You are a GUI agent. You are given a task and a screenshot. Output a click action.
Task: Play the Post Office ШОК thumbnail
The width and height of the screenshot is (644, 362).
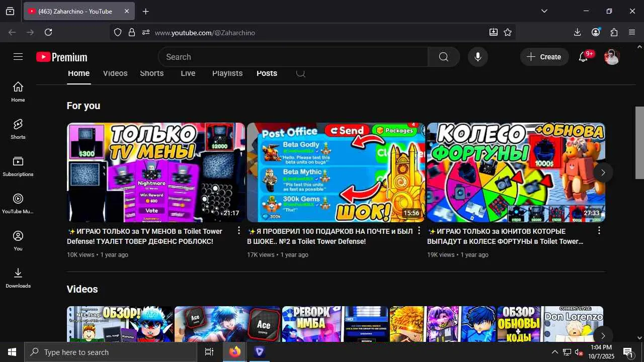(x=336, y=172)
